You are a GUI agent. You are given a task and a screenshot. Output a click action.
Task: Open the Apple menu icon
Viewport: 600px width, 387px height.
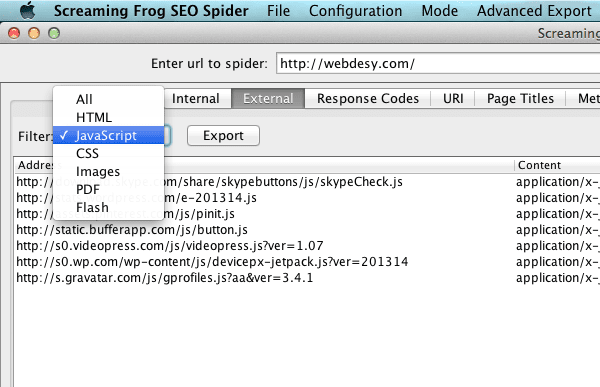coord(28,10)
